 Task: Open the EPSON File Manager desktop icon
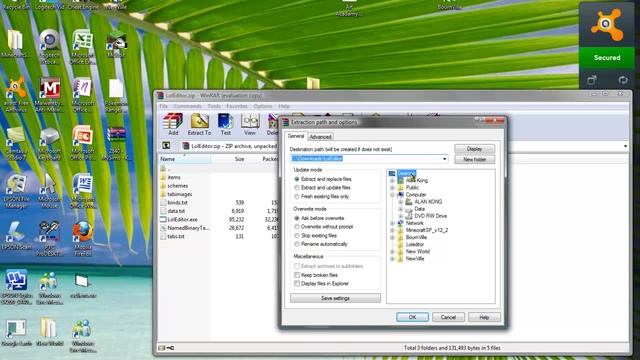point(16,191)
